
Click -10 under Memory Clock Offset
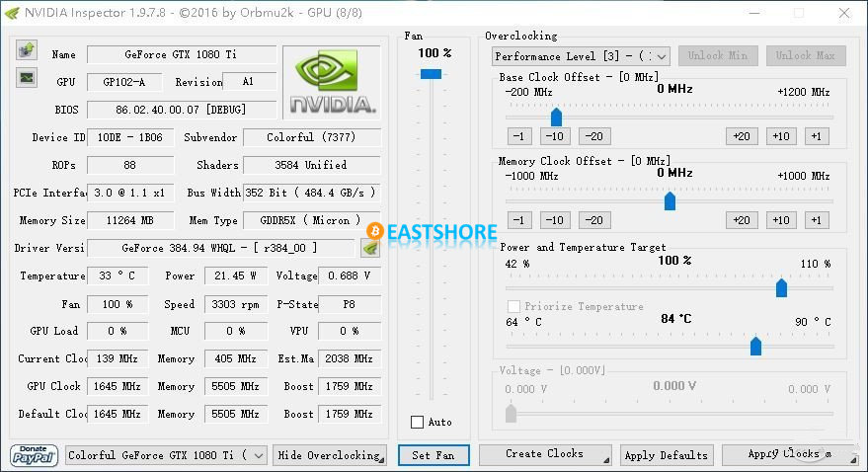[x=555, y=220]
